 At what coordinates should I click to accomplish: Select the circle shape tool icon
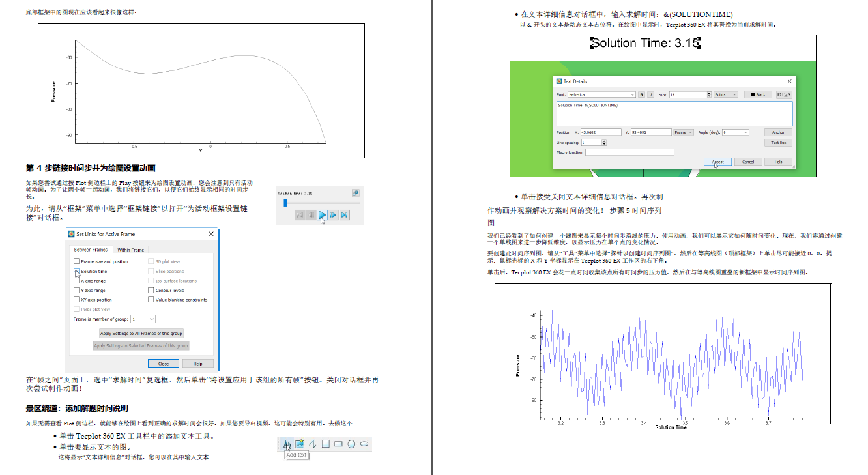pos(351,444)
